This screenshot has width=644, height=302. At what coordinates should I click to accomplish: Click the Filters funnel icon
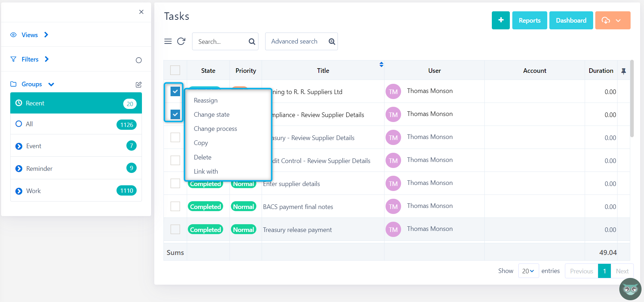pyautogui.click(x=13, y=59)
